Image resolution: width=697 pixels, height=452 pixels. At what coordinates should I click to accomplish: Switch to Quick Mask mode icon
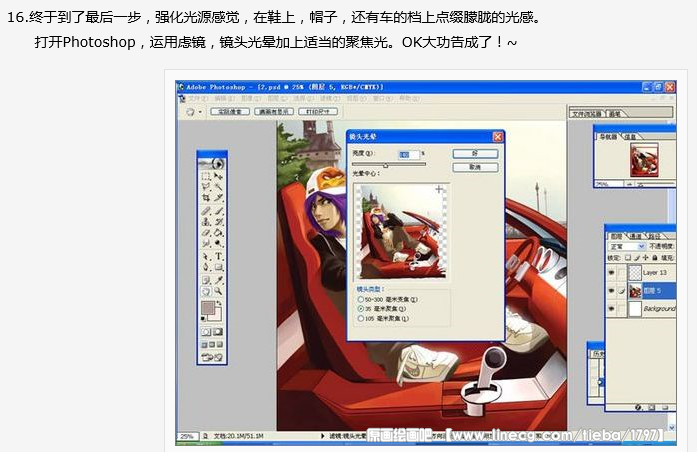pyautogui.click(x=218, y=332)
